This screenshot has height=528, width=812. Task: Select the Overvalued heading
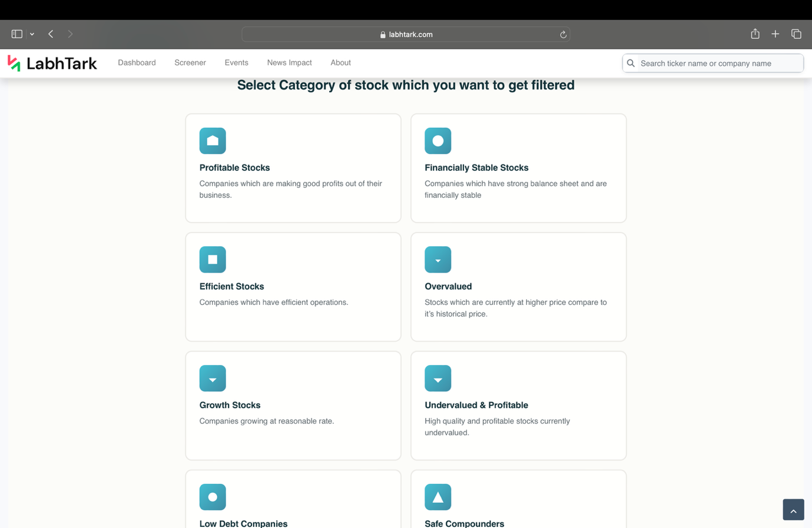point(448,287)
